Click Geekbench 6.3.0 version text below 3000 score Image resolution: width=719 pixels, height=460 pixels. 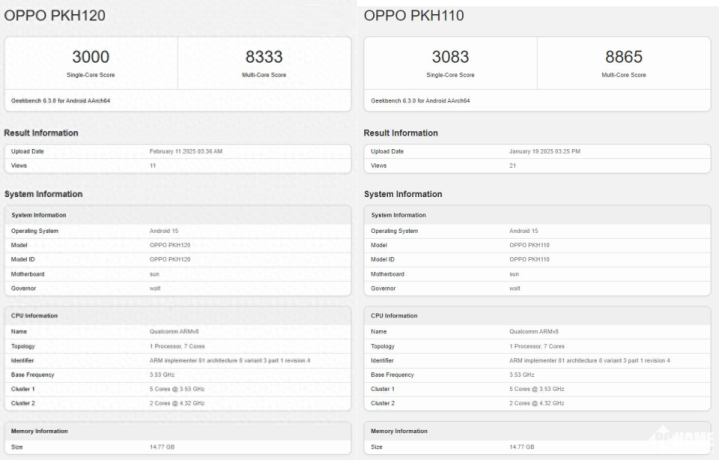click(x=61, y=100)
